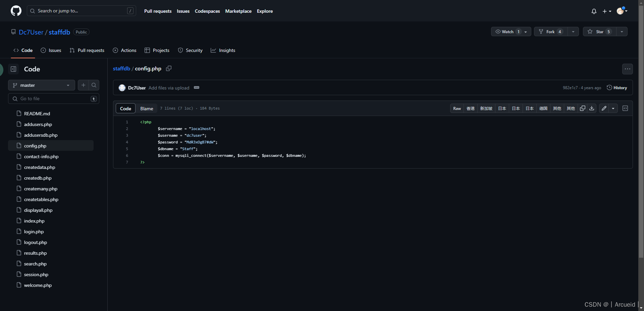Open the symbols panel

625,108
